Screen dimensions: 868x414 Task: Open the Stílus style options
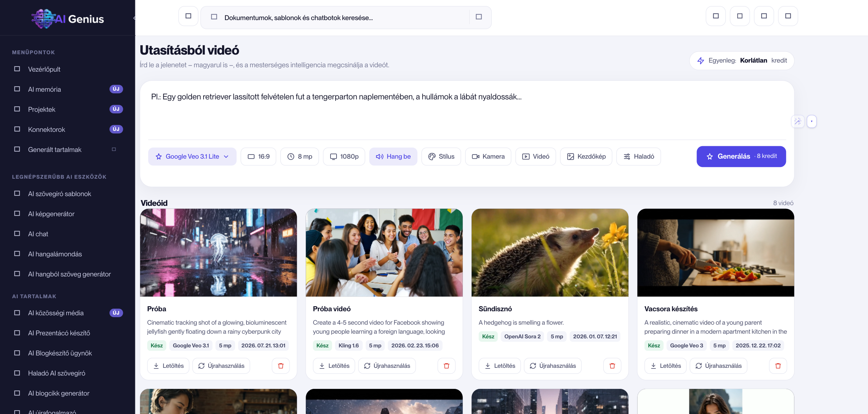tap(441, 156)
